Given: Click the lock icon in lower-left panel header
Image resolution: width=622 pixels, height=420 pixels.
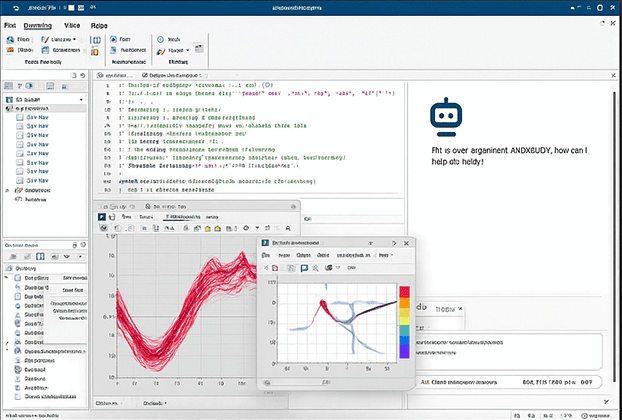Looking at the screenshot, I should [74, 245].
